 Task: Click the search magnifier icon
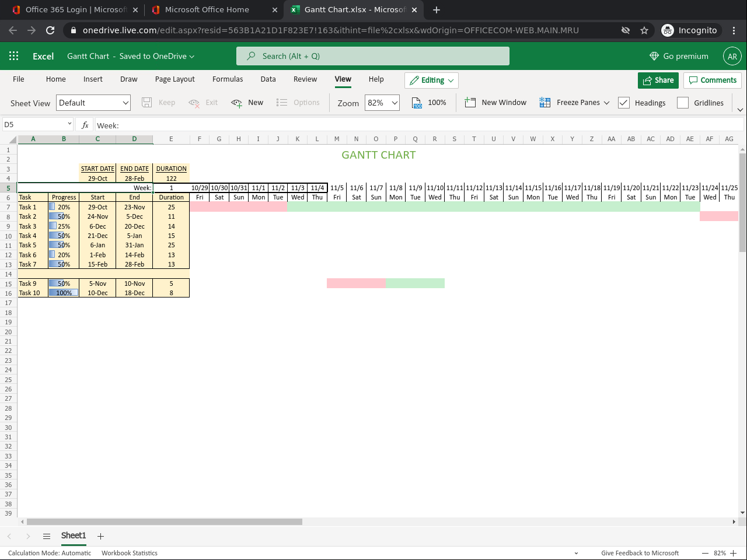point(251,56)
